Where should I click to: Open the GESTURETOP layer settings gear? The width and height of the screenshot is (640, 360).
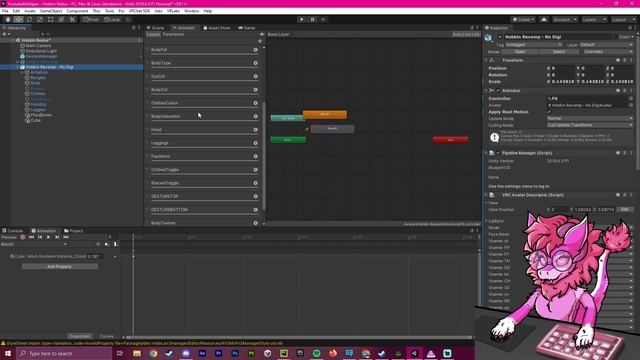[x=256, y=196]
